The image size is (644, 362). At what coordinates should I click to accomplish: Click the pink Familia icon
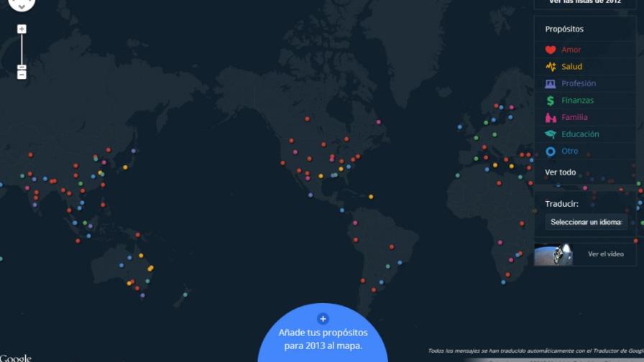tap(551, 117)
